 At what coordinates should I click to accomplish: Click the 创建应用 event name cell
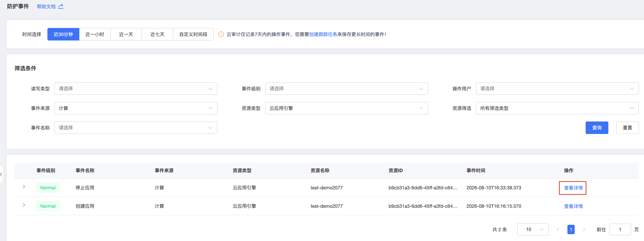pos(85,206)
